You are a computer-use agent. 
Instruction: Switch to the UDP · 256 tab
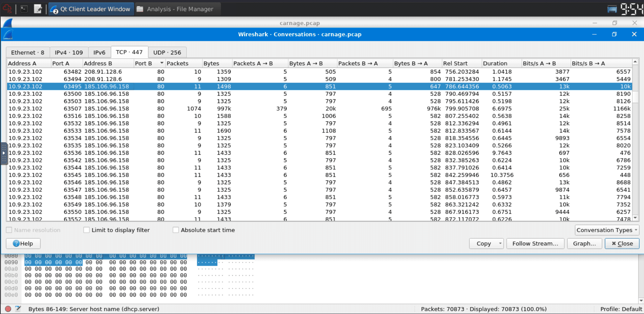[x=167, y=52]
